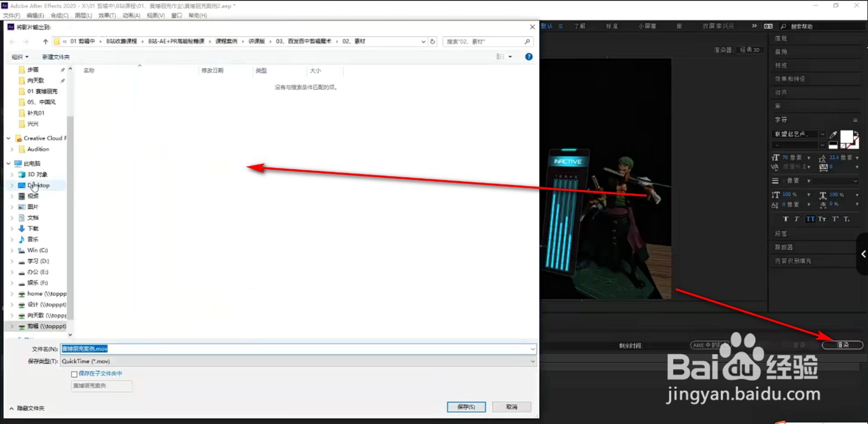Select the 学习 (D:) drive
This screenshot has height=424, width=868.
point(38,261)
